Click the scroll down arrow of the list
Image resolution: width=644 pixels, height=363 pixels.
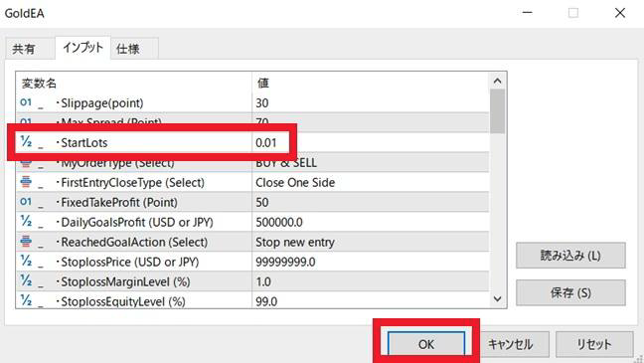(497, 299)
